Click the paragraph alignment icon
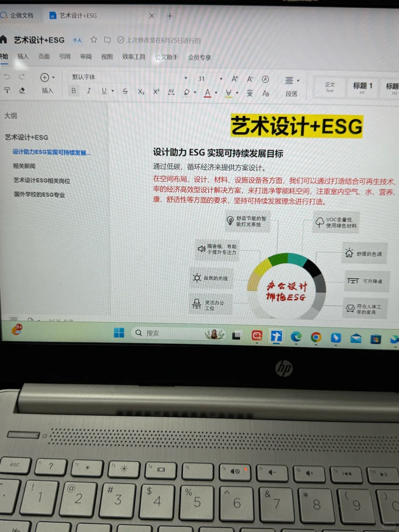This screenshot has width=399, height=532. (x=289, y=81)
